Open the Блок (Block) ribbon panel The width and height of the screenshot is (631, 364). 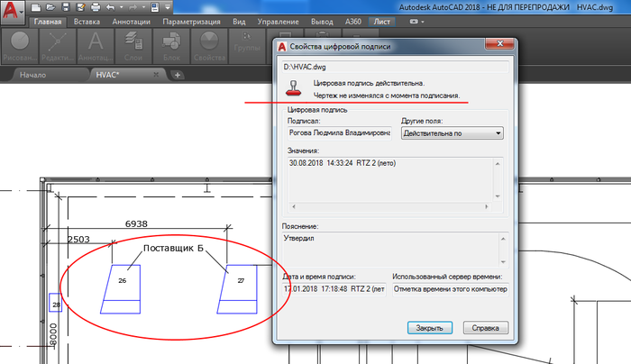click(171, 44)
